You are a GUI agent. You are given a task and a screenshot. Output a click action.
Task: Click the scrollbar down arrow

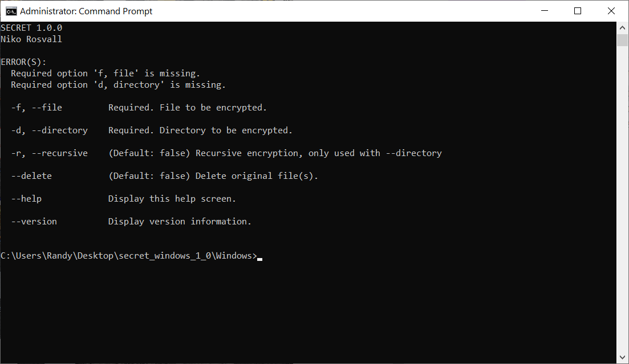(622, 357)
